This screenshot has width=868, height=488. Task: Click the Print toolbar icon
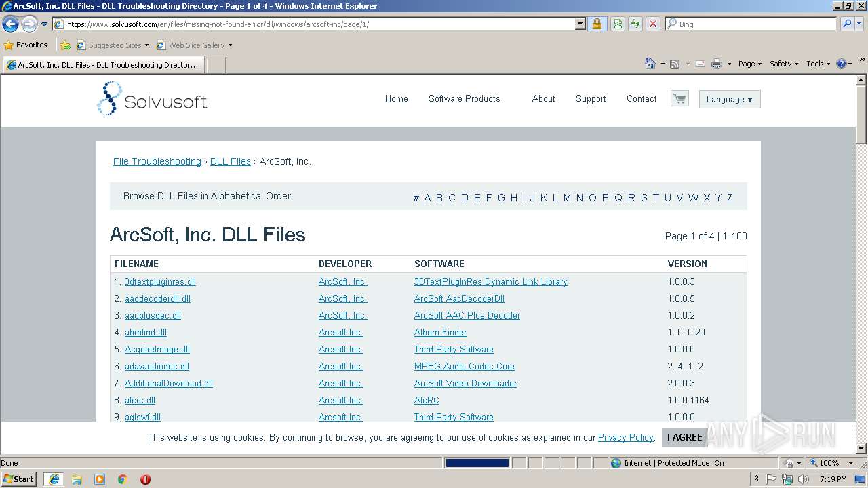pyautogui.click(x=717, y=64)
